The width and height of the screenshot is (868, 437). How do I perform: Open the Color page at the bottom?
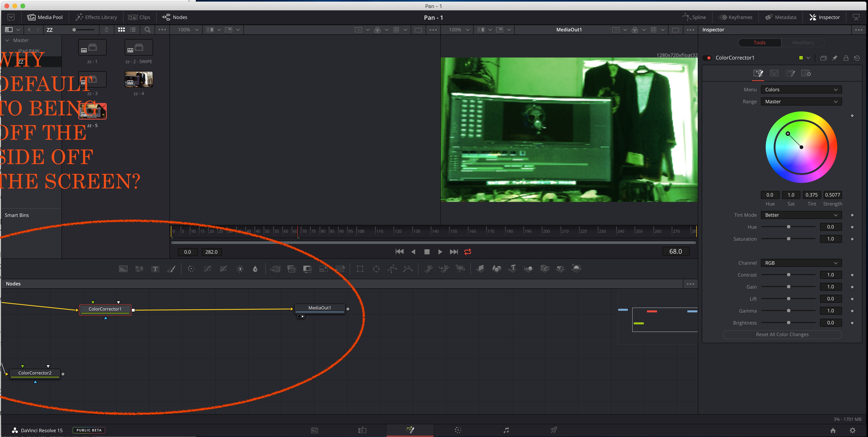coord(458,430)
